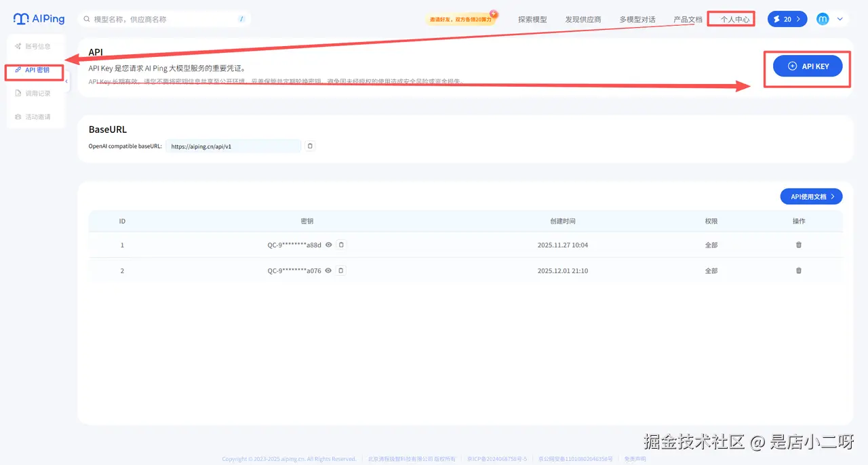The width and height of the screenshot is (868, 465).
Task: Click the BaseURL section heading
Action: (x=108, y=129)
